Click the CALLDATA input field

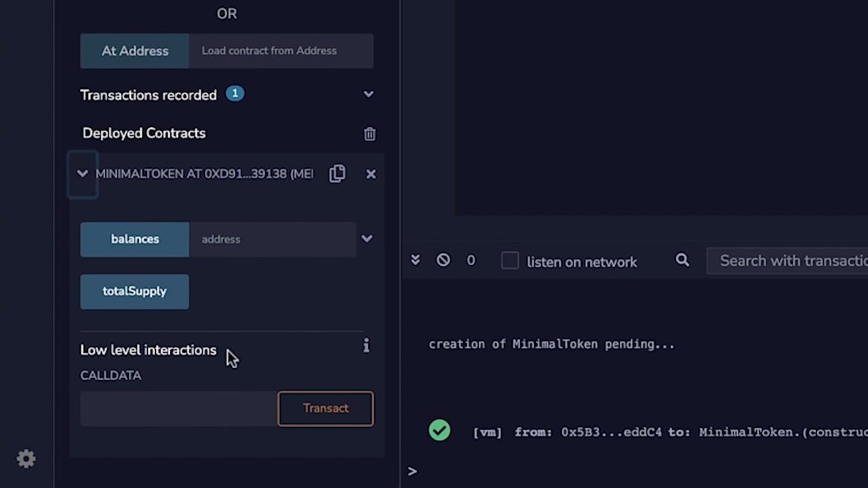click(178, 409)
